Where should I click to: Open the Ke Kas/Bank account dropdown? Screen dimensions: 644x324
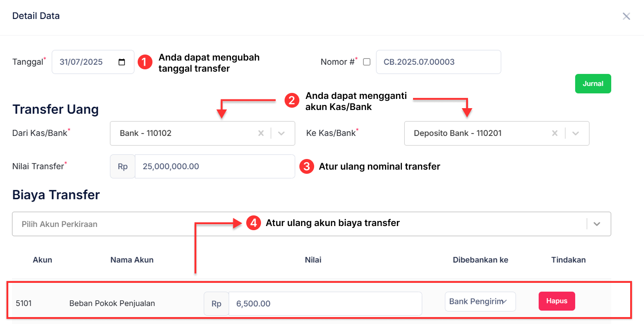pos(576,133)
